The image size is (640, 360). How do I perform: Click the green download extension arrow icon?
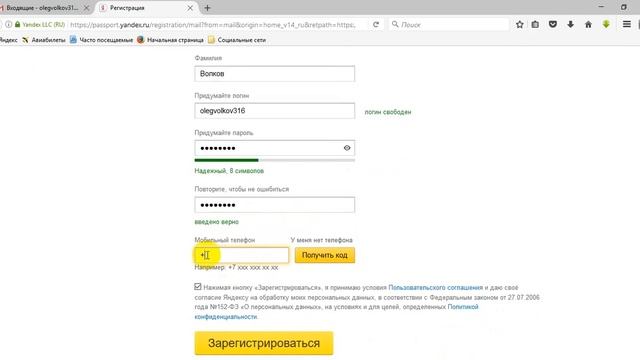pos(606,24)
